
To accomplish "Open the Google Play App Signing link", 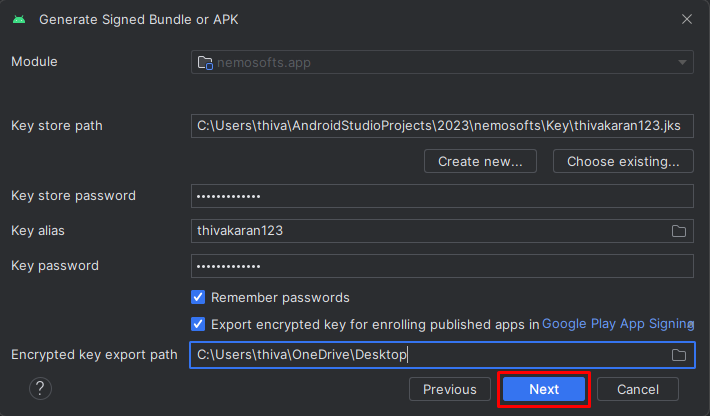I will coord(618,324).
